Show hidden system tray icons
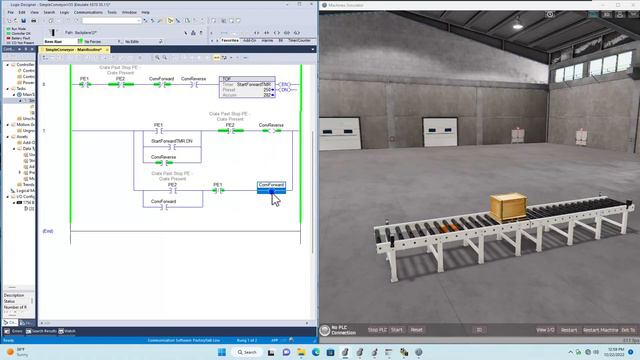Viewport: 640px width, 360px height. (570, 352)
